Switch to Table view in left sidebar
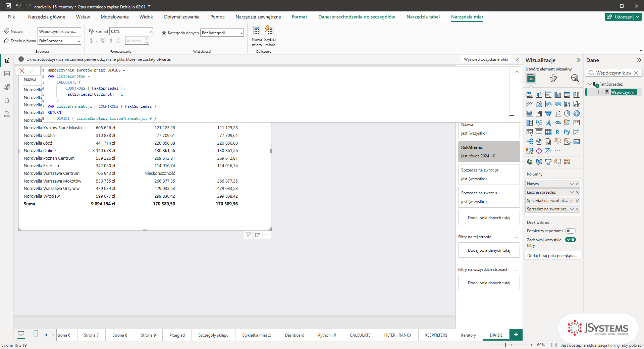The width and height of the screenshot is (644, 349). point(7,74)
